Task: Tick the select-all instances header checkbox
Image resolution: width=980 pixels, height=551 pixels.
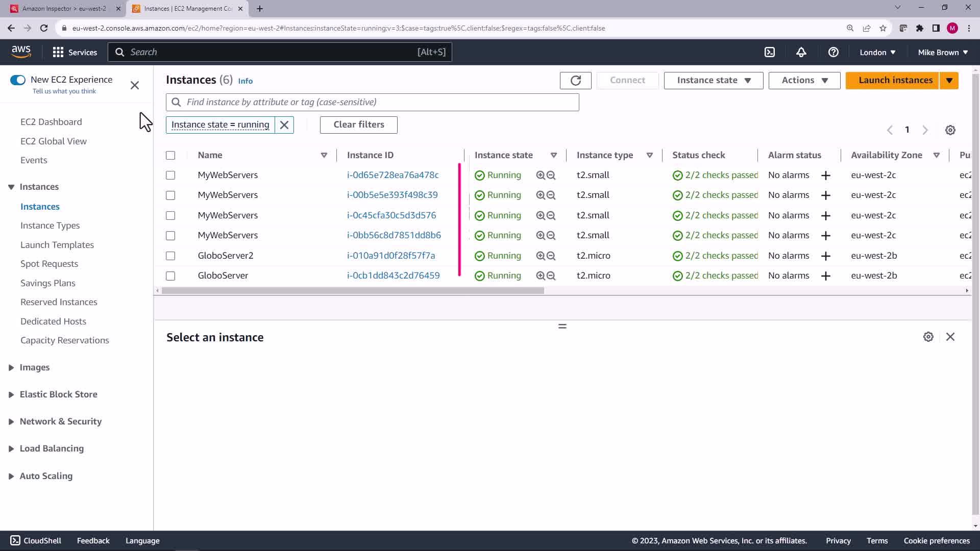Action: [170, 156]
